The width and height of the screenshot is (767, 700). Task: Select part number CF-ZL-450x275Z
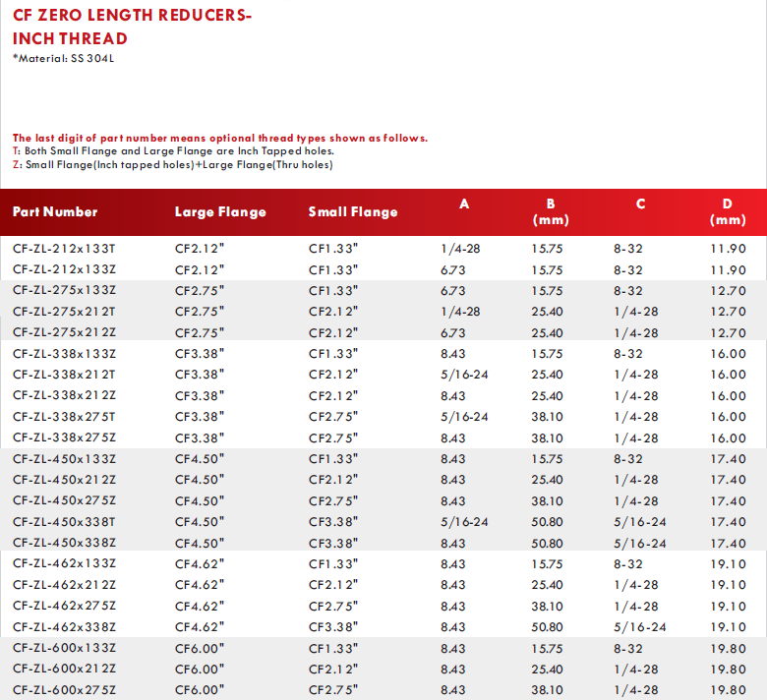click(64, 500)
